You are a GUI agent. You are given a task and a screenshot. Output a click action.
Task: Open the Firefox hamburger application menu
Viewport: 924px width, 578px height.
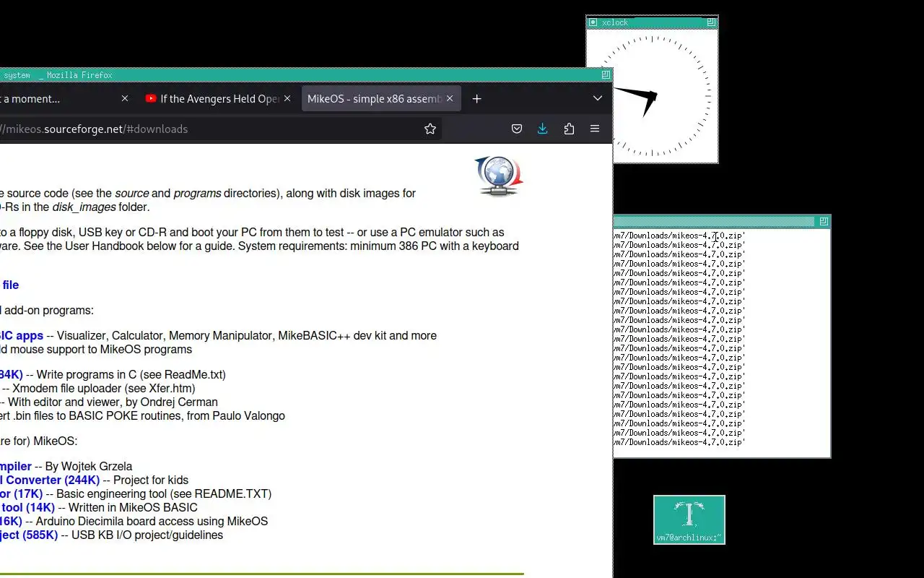(595, 129)
